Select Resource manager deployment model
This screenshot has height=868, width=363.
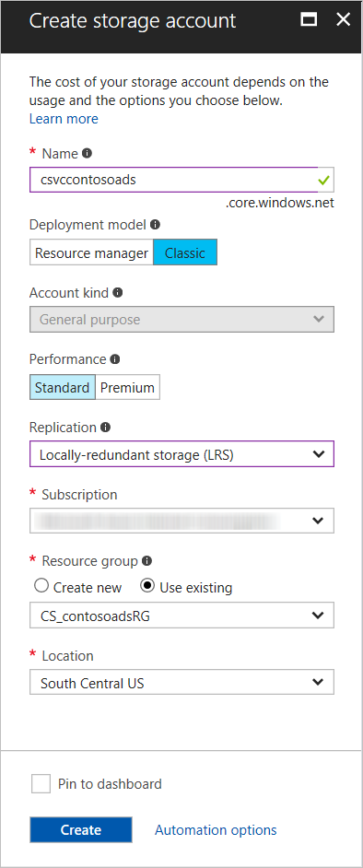point(91,253)
